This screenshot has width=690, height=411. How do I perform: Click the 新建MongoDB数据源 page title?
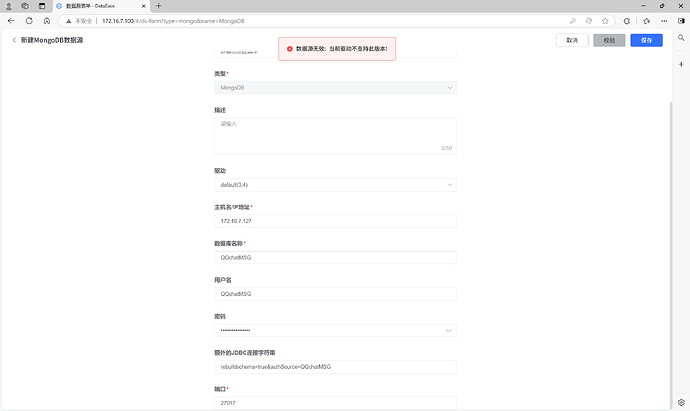52,40
